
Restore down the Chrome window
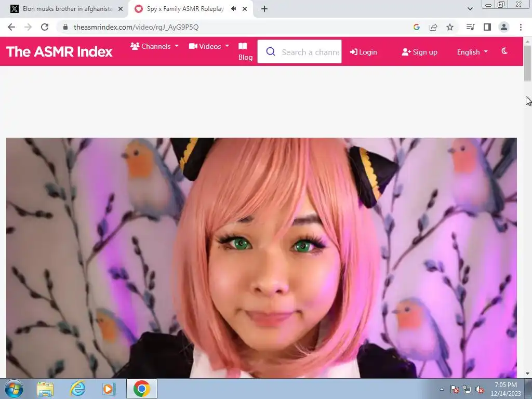501,4
